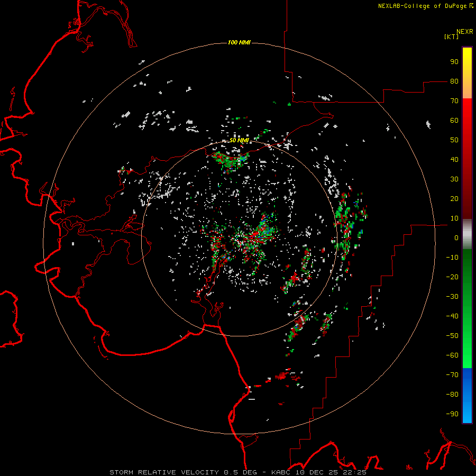Click the gray zero-velocity segment of color bar

click(x=467, y=234)
